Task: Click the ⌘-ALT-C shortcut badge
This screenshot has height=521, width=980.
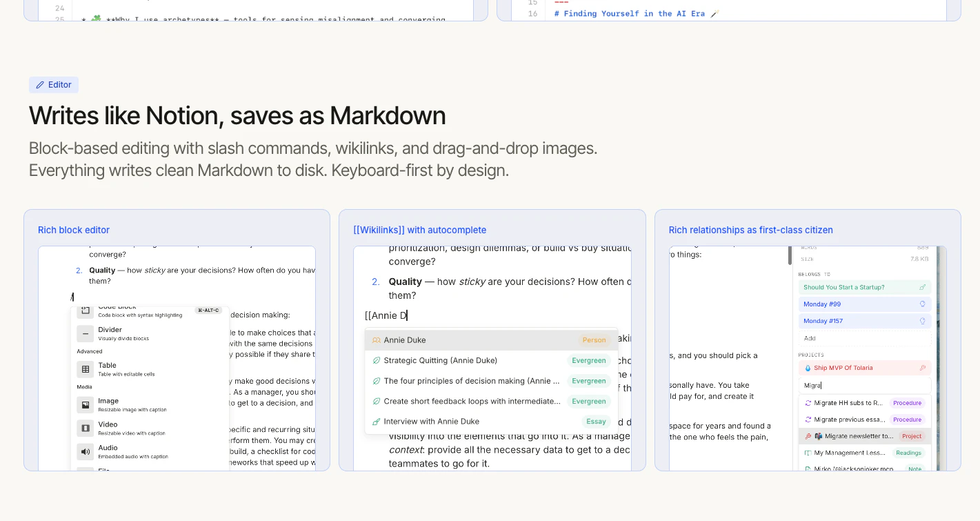Action: 208,310
